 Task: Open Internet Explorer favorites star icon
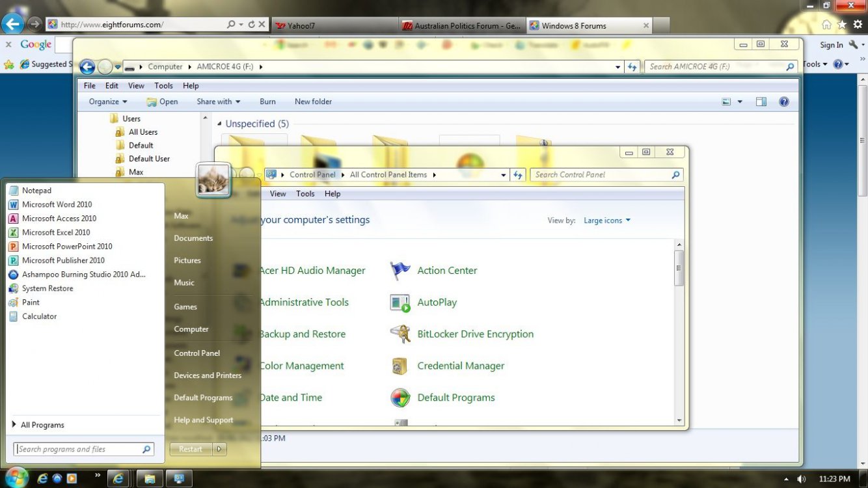click(x=842, y=24)
